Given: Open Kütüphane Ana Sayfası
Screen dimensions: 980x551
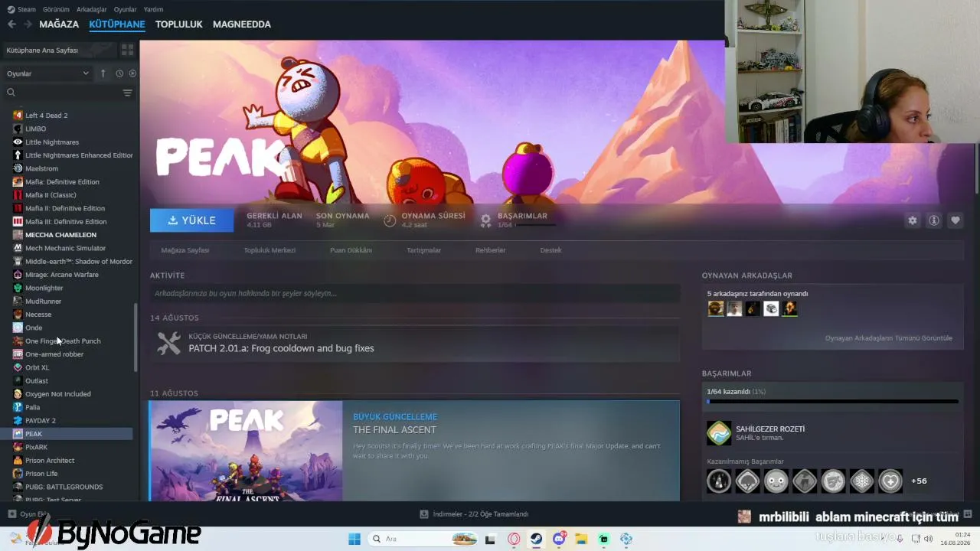Looking at the screenshot, I should [x=58, y=50].
